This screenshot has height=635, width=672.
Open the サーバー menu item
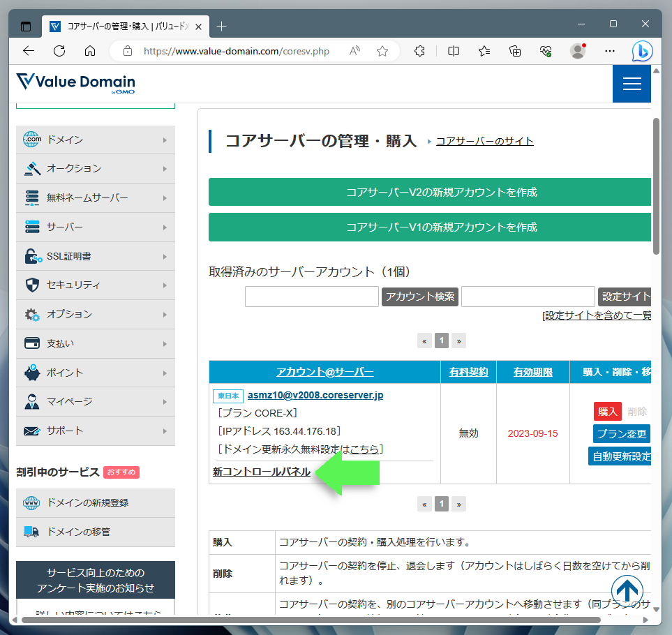(96, 227)
